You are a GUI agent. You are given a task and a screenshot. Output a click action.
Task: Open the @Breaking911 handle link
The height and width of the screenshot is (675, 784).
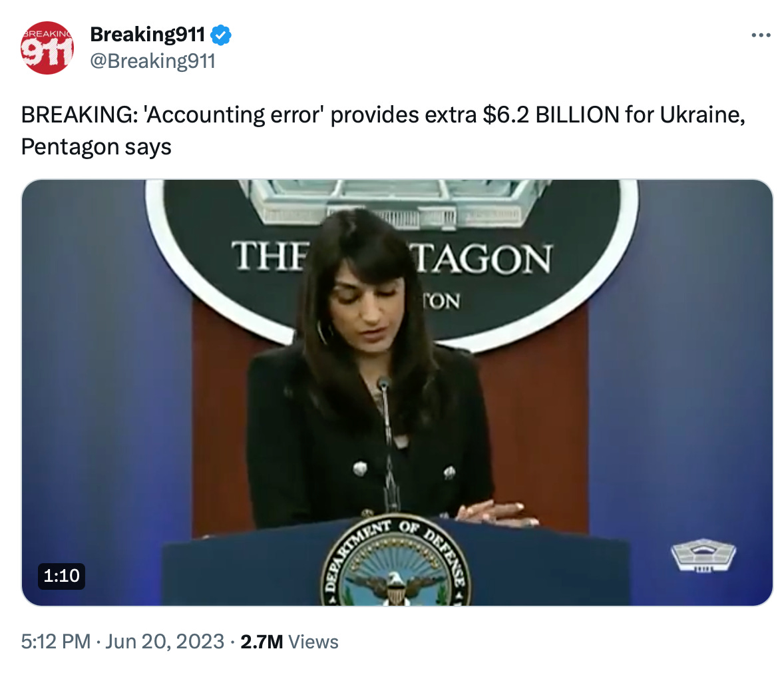click(152, 61)
